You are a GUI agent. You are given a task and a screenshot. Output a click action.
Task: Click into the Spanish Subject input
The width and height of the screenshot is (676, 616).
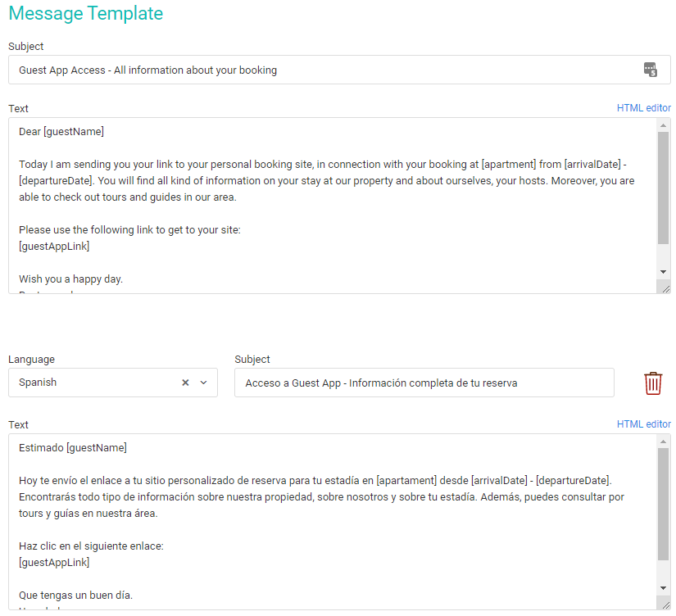[424, 383]
